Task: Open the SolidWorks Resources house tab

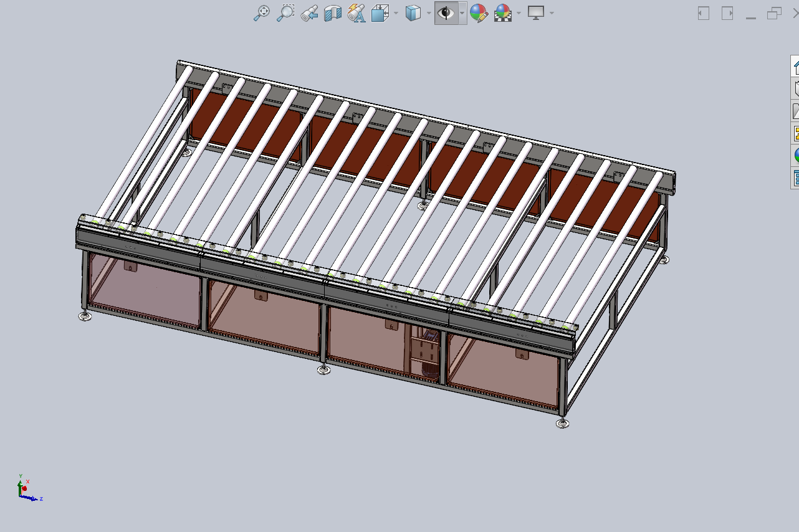Action: tap(795, 66)
